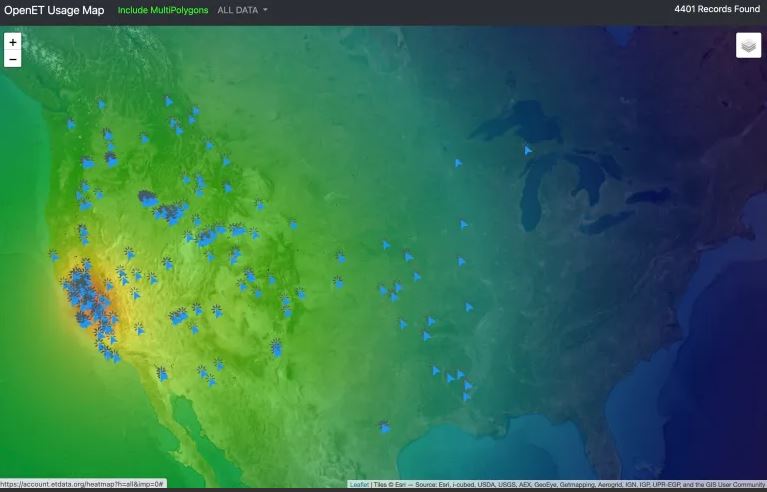The image size is (767, 492).
Task: Open the map layers control
Action: point(748,45)
